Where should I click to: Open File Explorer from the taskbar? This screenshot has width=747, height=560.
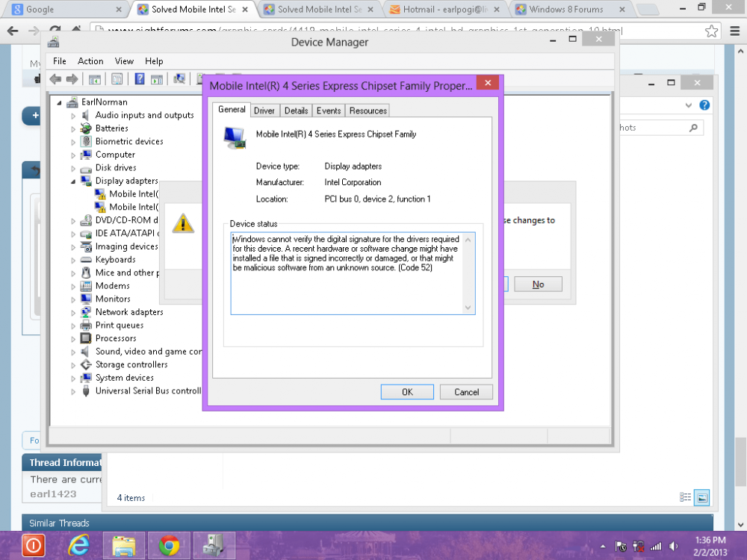click(123, 545)
